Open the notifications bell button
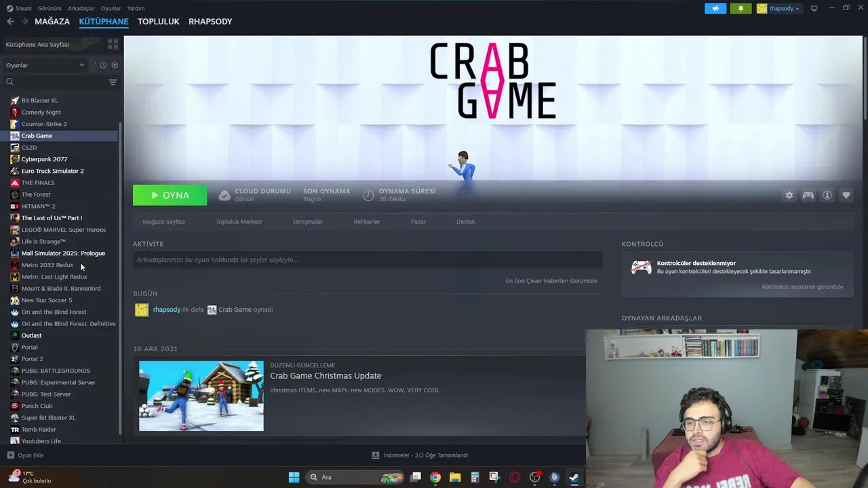Image resolution: width=868 pixels, height=488 pixels. 741,8
